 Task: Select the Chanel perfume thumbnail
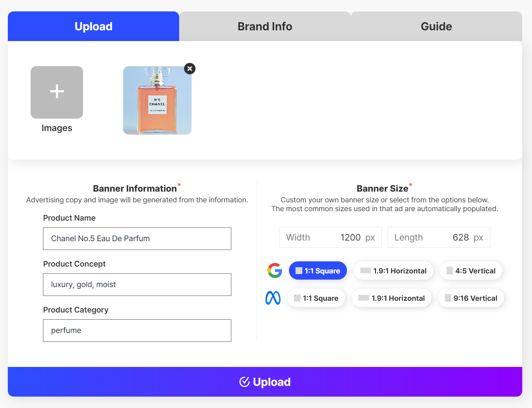(157, 100)
